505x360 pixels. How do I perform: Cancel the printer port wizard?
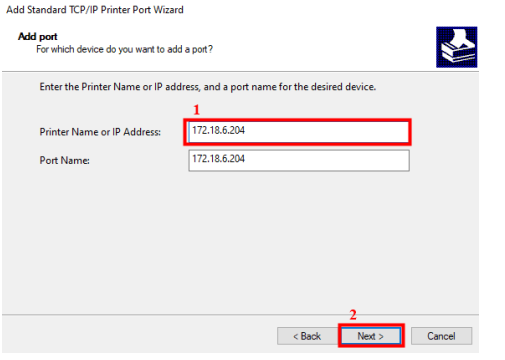point(441,336)
